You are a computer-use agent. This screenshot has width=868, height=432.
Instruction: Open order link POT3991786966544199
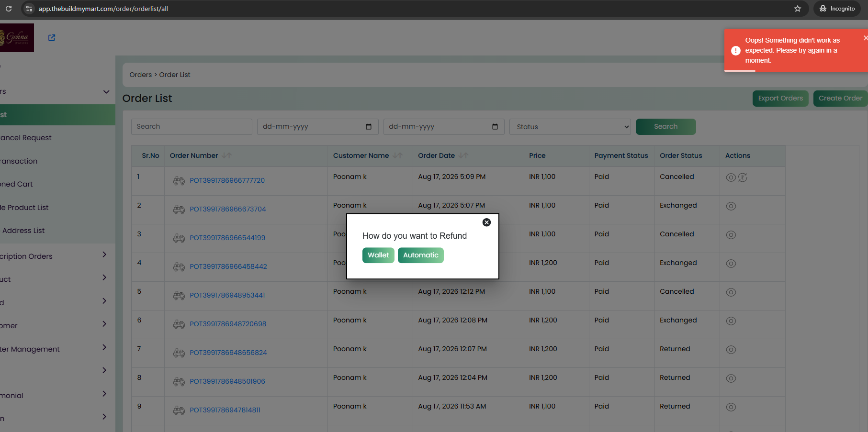point(227,238)
